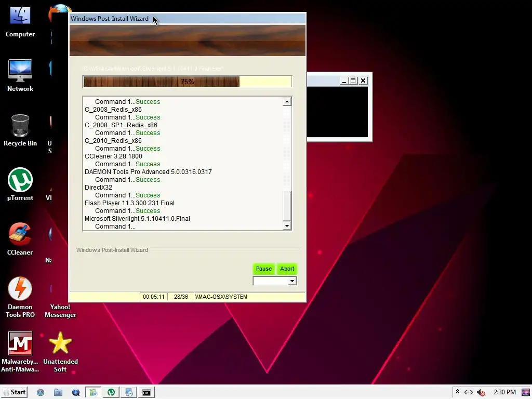Image resolution: width=532 pixels, height=399 pixels.
Task: Maximize the black console window
Action: [353, 81]
